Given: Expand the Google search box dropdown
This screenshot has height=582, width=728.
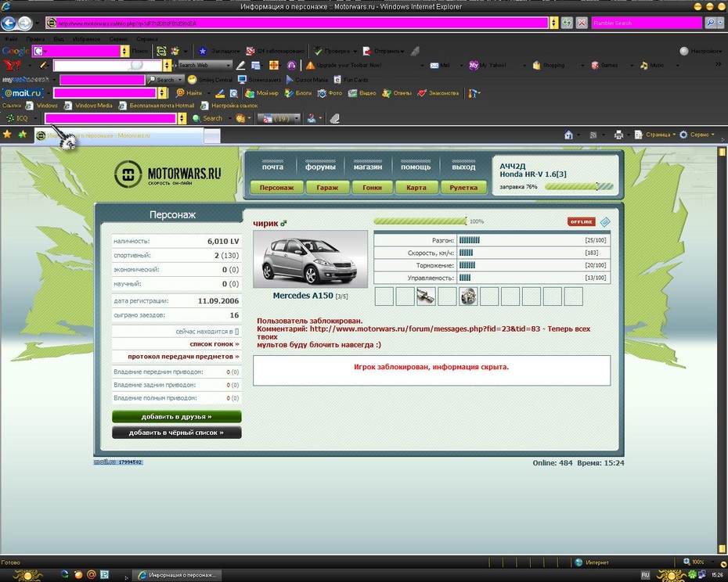Looking at the screenshot, I should pyautogui.click(x=124, y=51).
